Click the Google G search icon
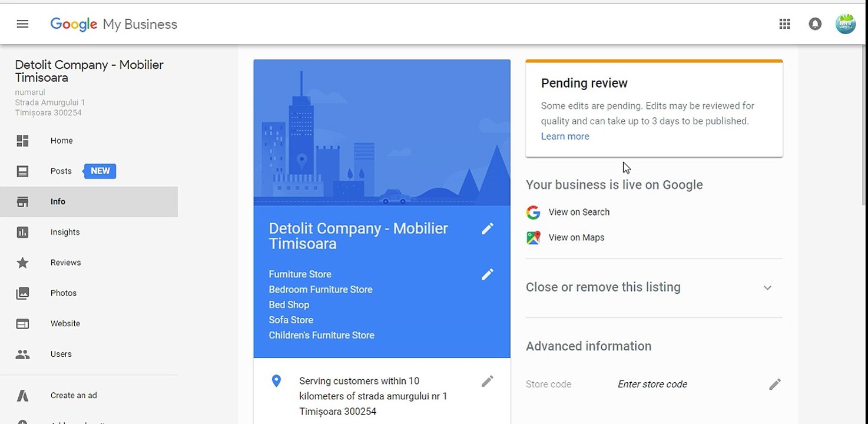 534,212
